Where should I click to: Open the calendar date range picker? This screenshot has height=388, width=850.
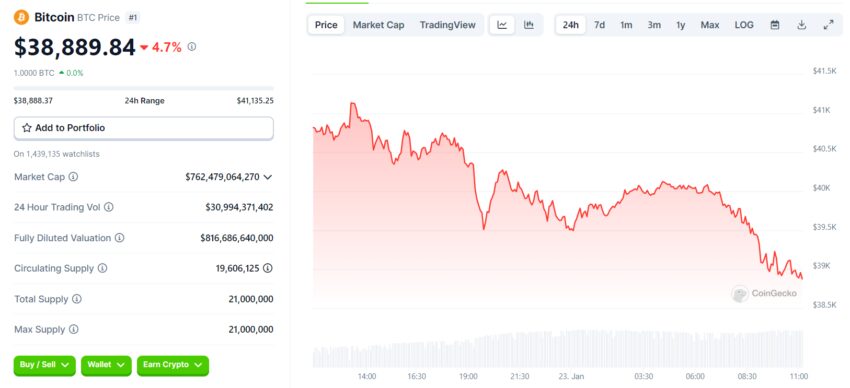775,25
